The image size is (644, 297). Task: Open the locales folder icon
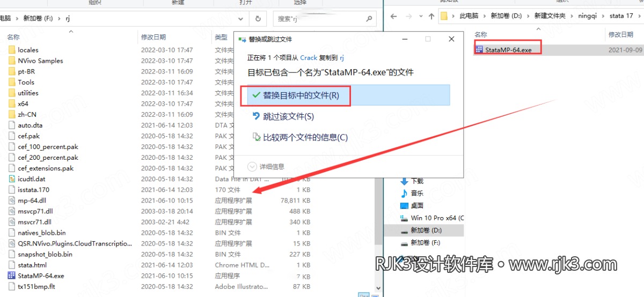[x=12, y=50]
